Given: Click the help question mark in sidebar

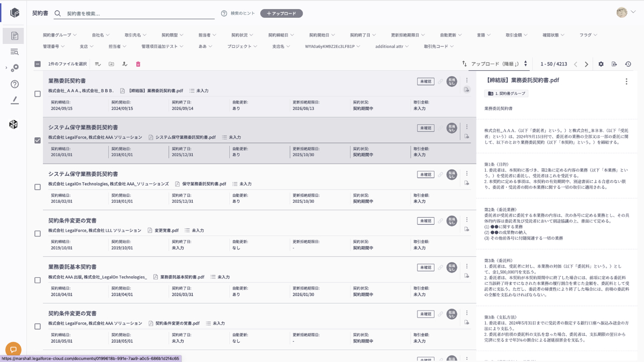Looking at the screenshot, I should point(14,84).
